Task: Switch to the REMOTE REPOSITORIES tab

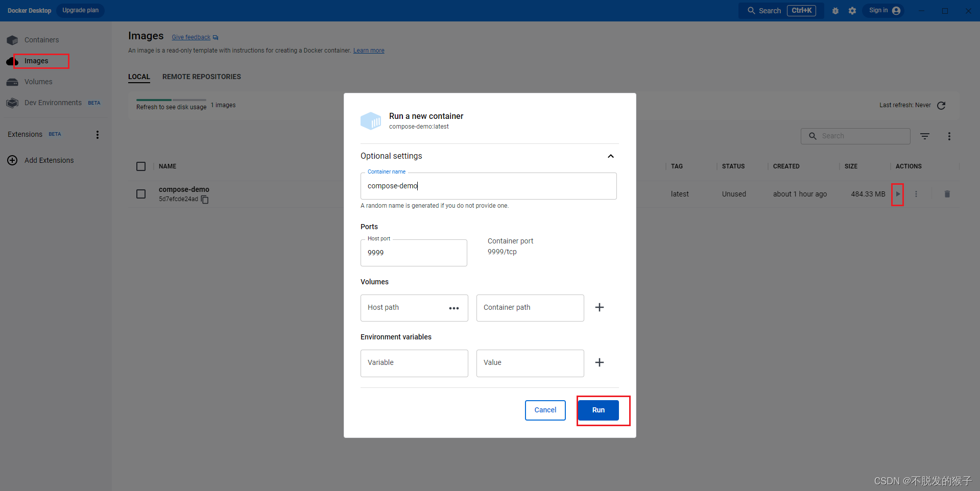Action: [x=202, y=77]
